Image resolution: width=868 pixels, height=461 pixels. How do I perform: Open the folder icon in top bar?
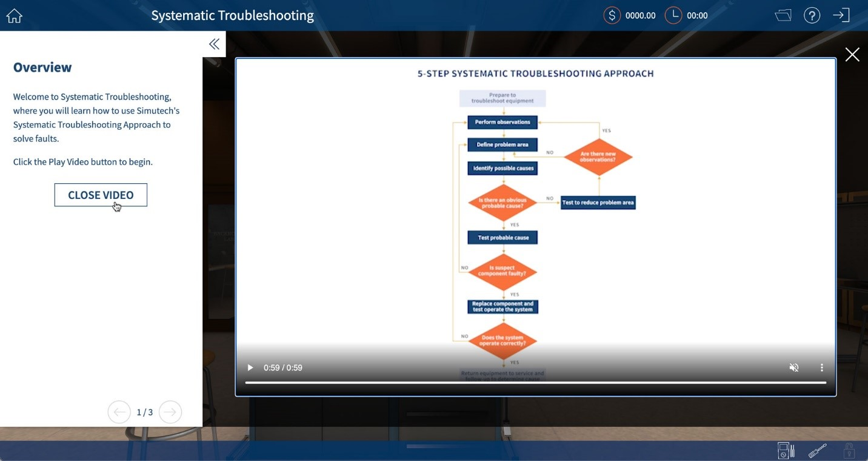(783, 16)
